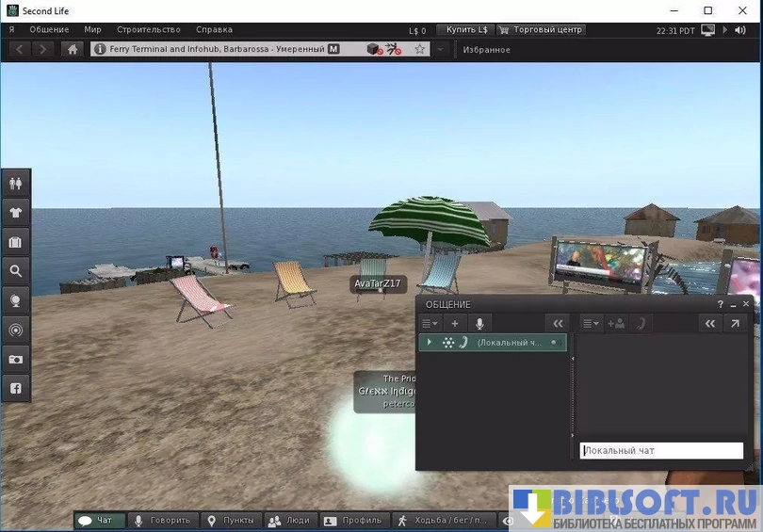Toggle the Говорить voice button
Screen dimensions: 763x532
tap(161, 520)
